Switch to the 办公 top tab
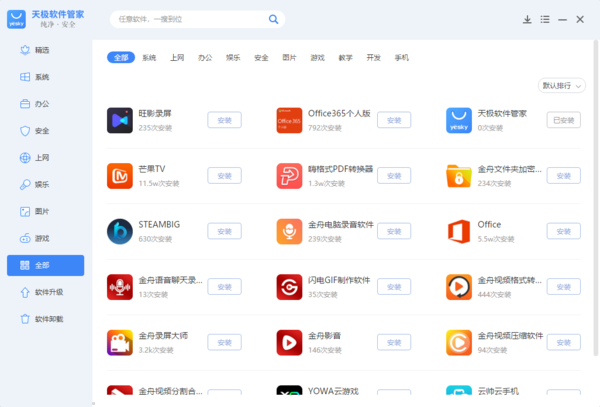The width and height of the screenshot is (600, 407). tap(205, 58)
